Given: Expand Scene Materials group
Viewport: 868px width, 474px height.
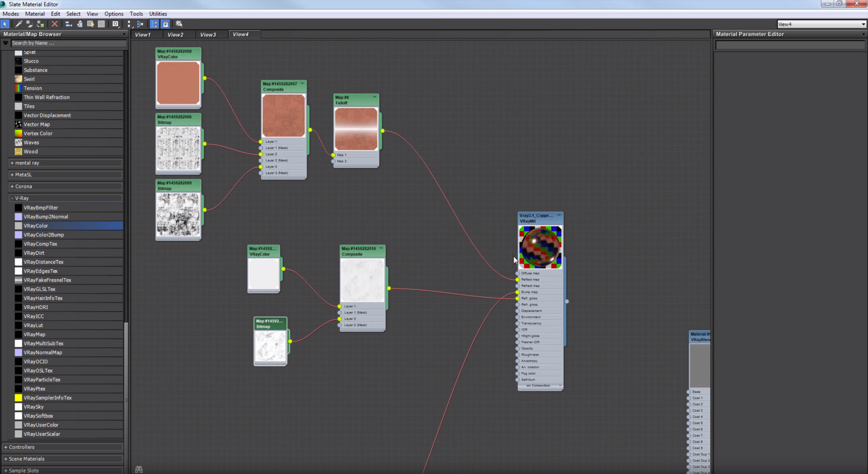Looking at the screenshot, I should (x=62, y=459).
